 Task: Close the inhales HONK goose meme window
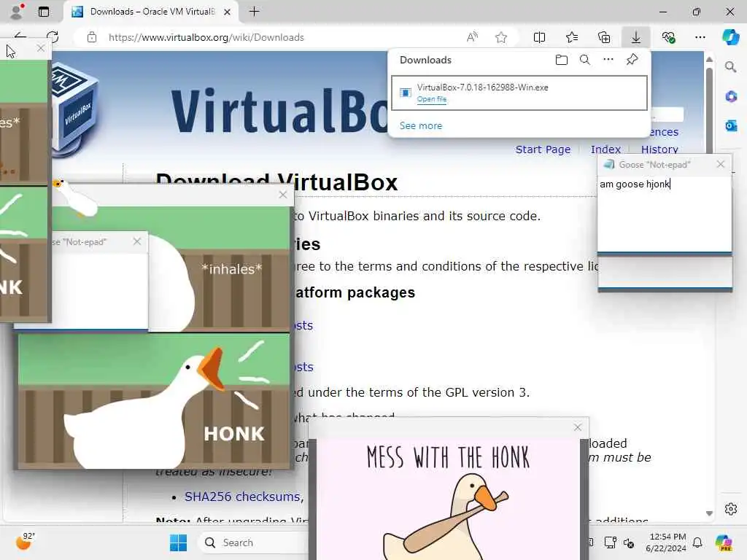click(283, 194)
